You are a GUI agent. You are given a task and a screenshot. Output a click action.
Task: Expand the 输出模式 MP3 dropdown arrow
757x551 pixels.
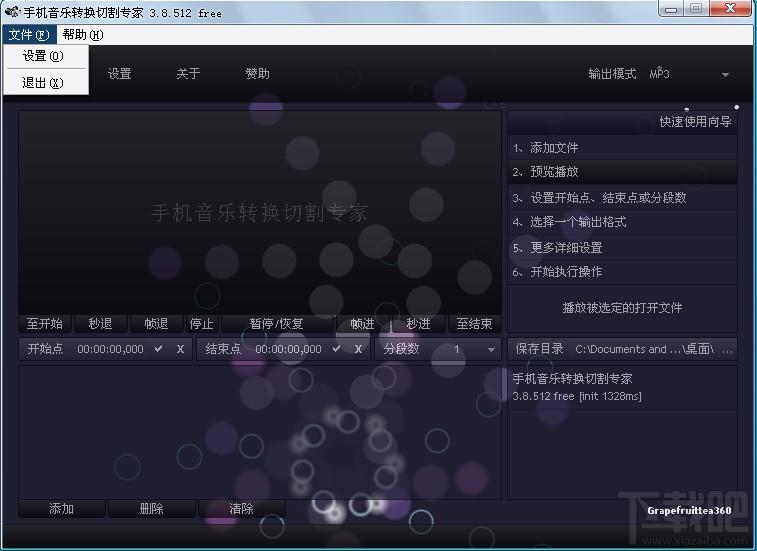point(725,74)
